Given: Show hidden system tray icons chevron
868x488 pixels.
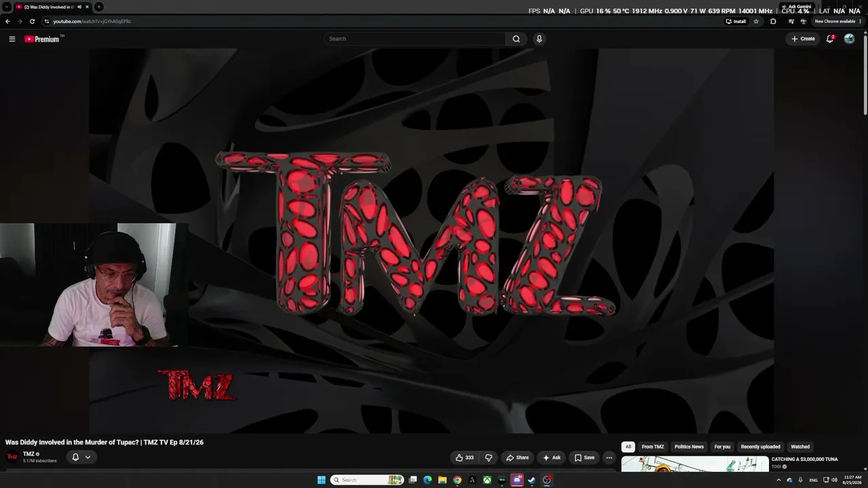Looking at the screenshot, I should click(x=778, y=480).
